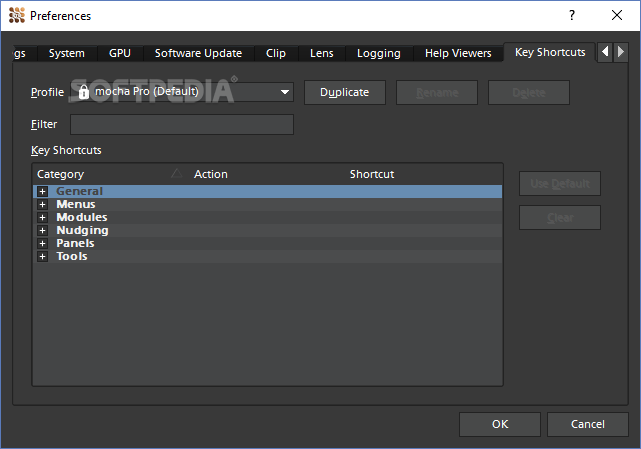Switch to the GPU tab

[x=120, y=53]
